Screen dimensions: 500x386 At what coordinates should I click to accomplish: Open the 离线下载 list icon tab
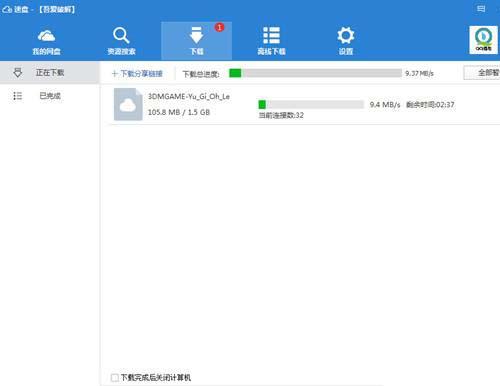click(x=271, y=41)
